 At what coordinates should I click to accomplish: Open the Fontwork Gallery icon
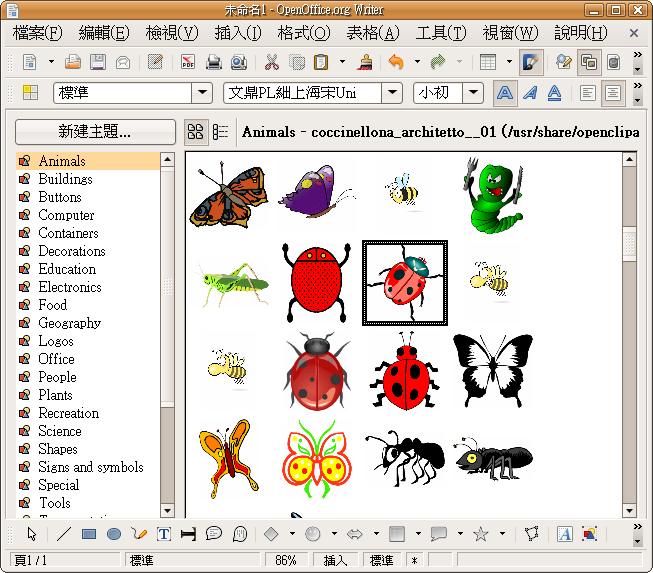click(565, 534)
